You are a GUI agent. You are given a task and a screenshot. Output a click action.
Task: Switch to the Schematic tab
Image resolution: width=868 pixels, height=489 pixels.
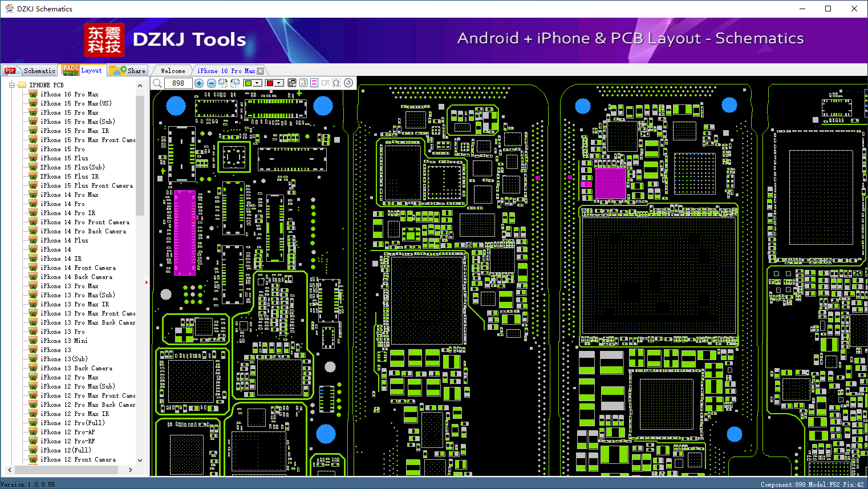pyautogui.click(x=30, y=71)
